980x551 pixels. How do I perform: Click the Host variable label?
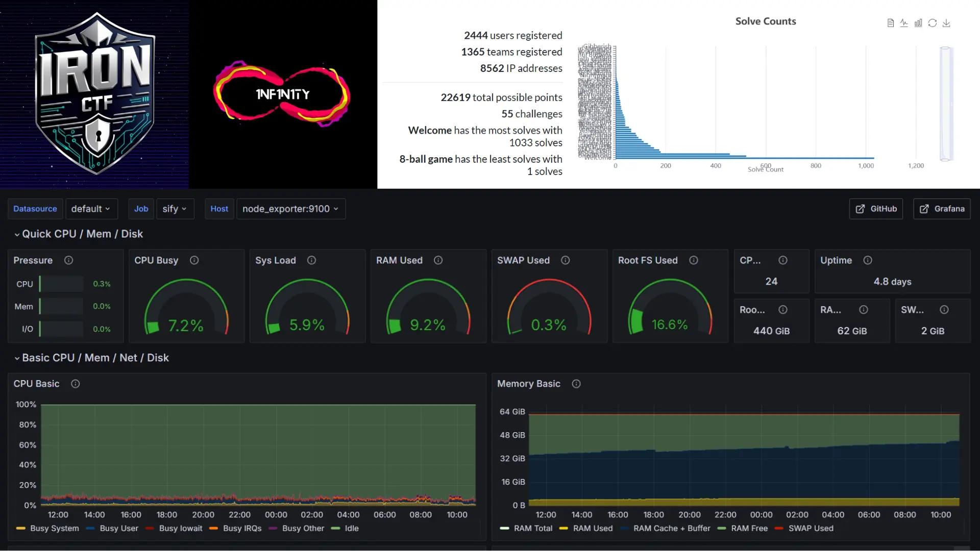click(x=219, y=209)
